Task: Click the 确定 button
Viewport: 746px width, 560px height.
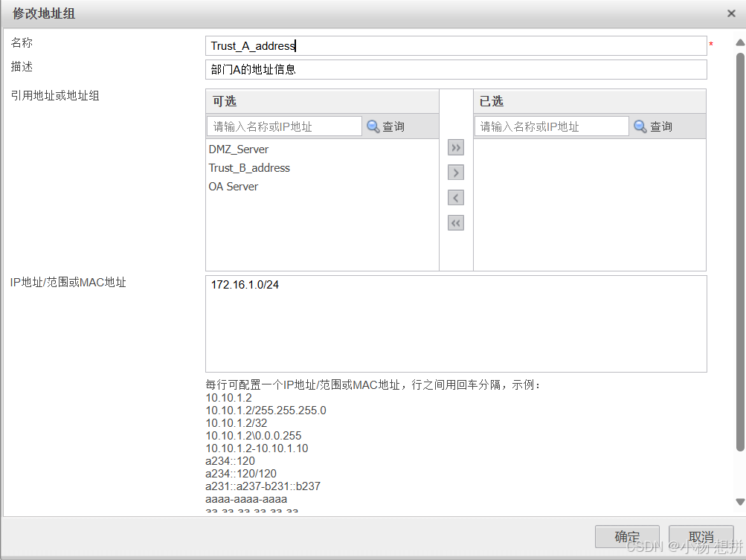Action: [x=627, y=537]
